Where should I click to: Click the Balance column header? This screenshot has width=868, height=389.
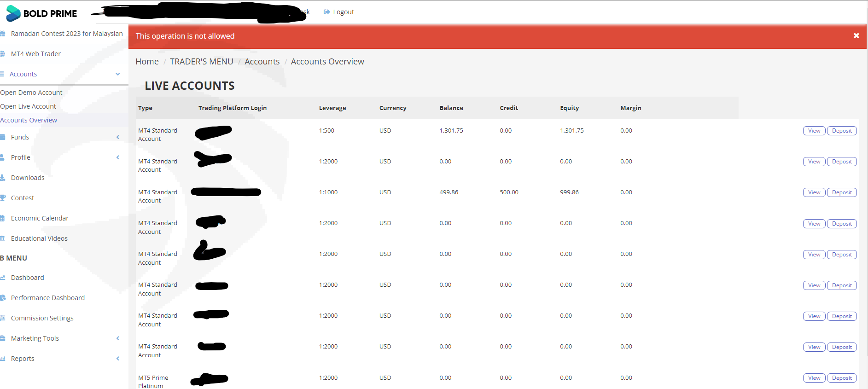point(451,108)
